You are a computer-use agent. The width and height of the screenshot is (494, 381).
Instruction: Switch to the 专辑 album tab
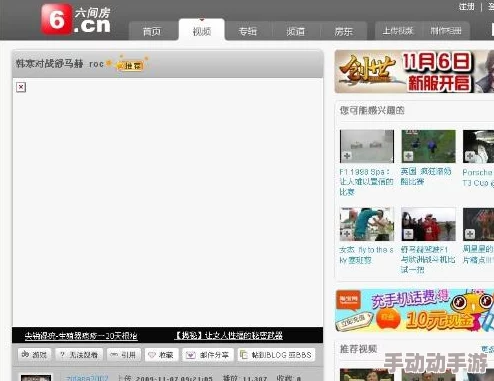[248, 31]
